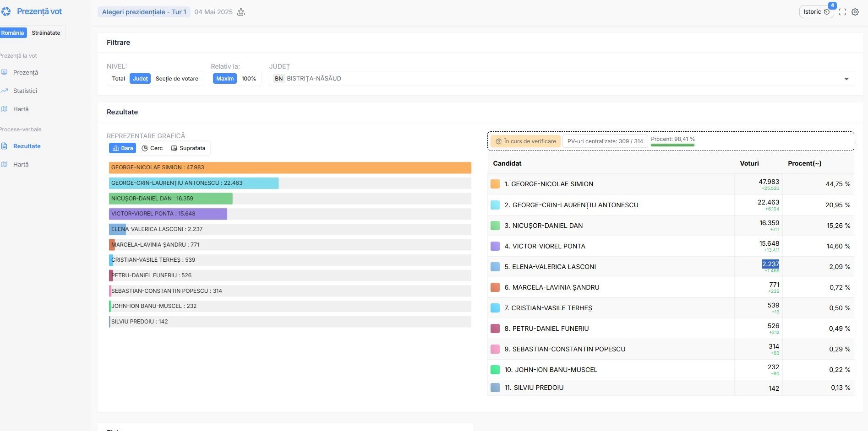Viewport: 868px width, 431px height.
Task: Expand the Județ dropdown arrow
Action: coord(846,79)
